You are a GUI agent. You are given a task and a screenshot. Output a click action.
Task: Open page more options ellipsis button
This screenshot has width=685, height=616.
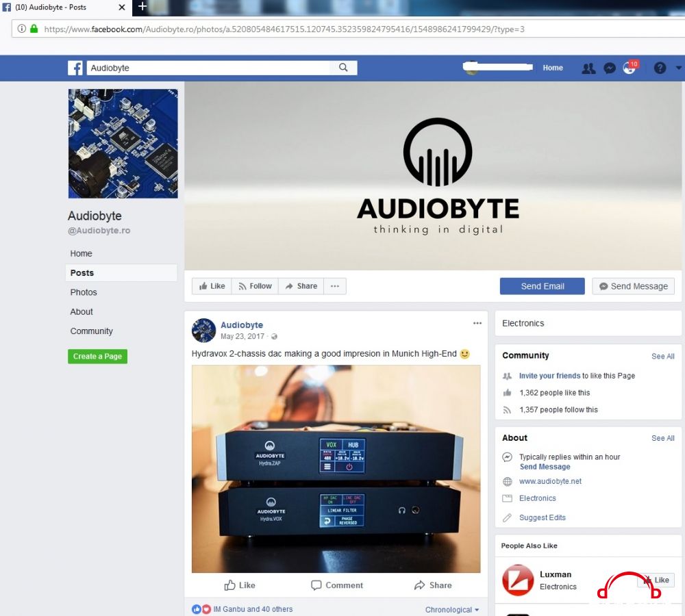click(x=335, y=286)
